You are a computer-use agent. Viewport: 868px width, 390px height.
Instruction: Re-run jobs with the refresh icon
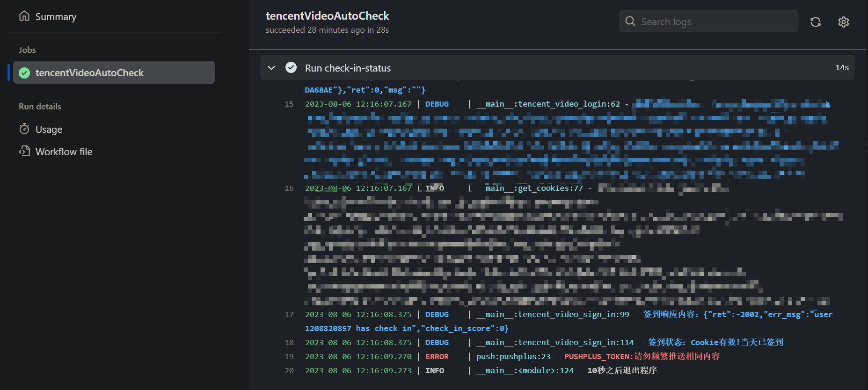click(816, 22)
